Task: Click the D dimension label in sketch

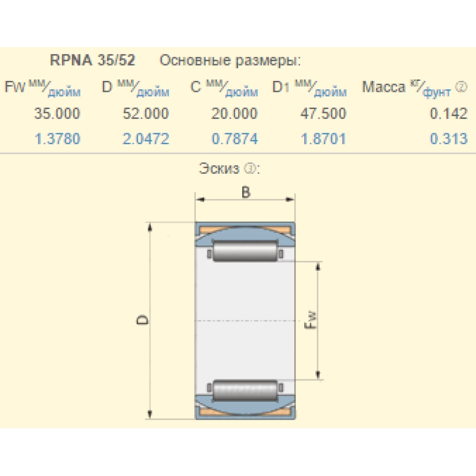Action: 142,320
